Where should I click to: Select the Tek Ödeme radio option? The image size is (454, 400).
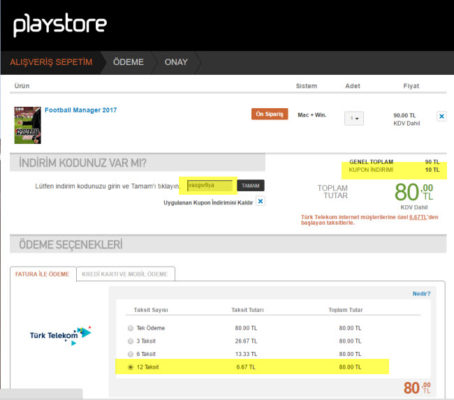(x=130, y=328)
